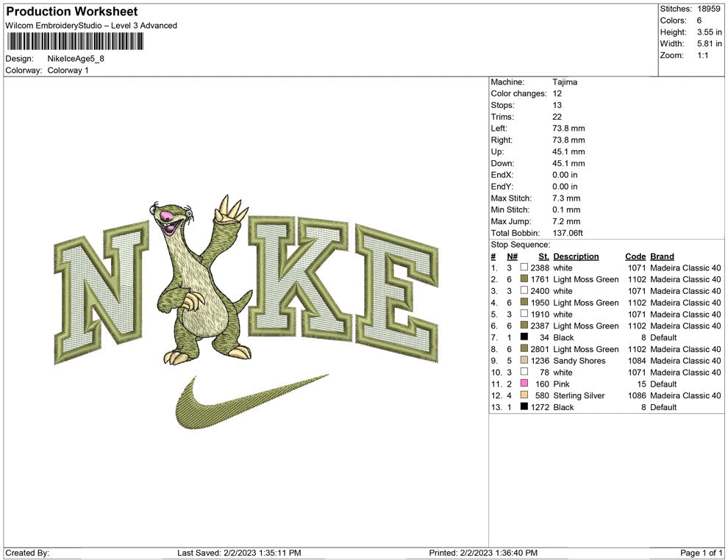
Task: Click the 'St.' column header
Action: point(543,256)
